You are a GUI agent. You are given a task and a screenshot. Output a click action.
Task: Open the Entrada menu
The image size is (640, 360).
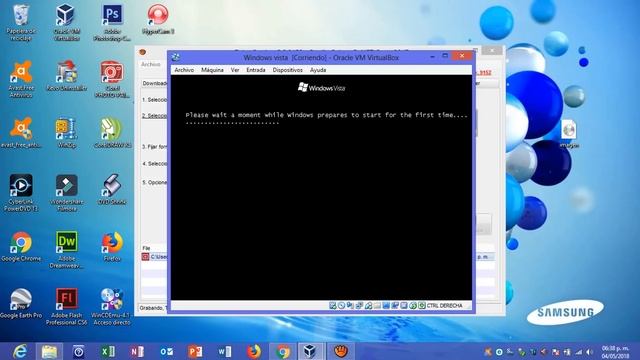pos(256,70)
